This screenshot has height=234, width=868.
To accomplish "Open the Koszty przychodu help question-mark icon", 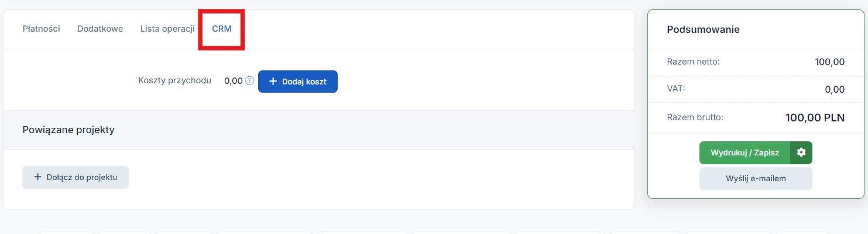I will coord(249,81).
